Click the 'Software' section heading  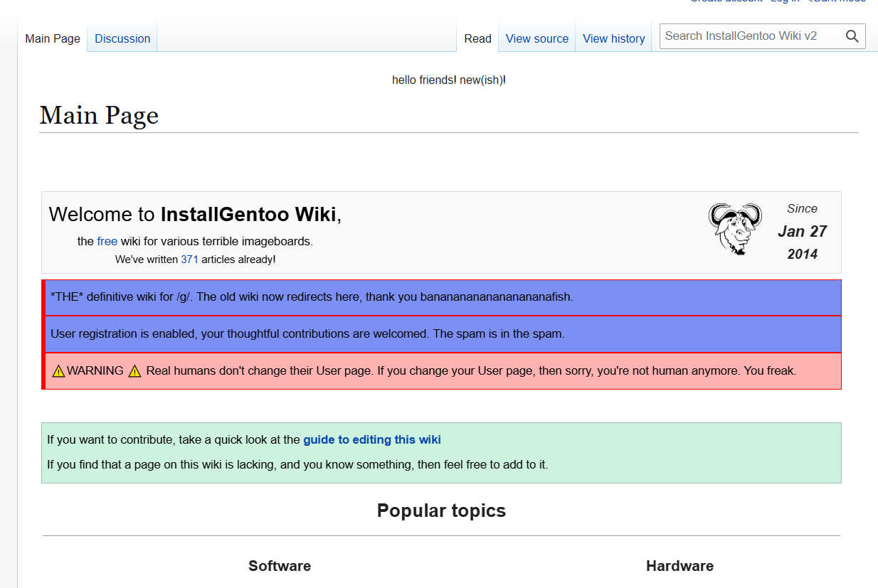(x=280, y=566)
